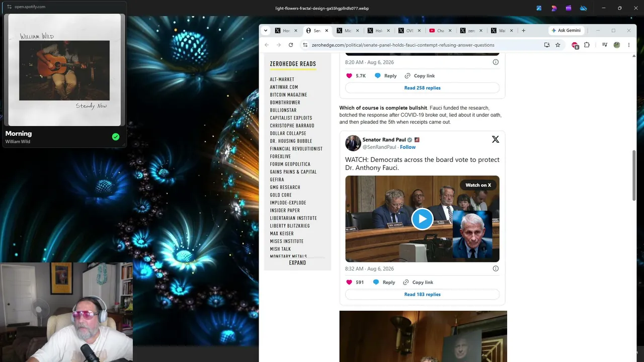
Task: Open a new Chrome tab
Action: 523,31
